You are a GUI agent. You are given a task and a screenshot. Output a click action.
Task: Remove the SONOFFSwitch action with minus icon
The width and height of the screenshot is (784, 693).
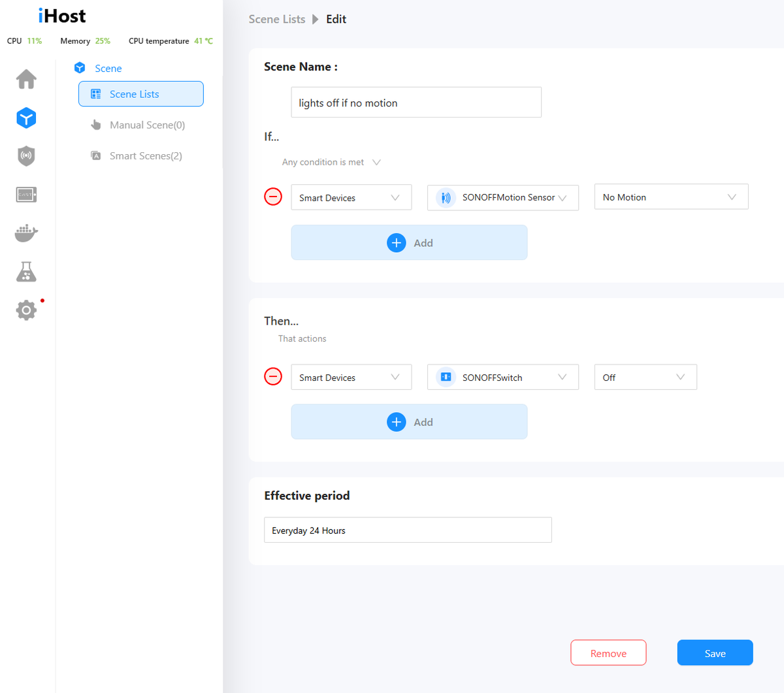pyautogui.click(x=273, y=376)
